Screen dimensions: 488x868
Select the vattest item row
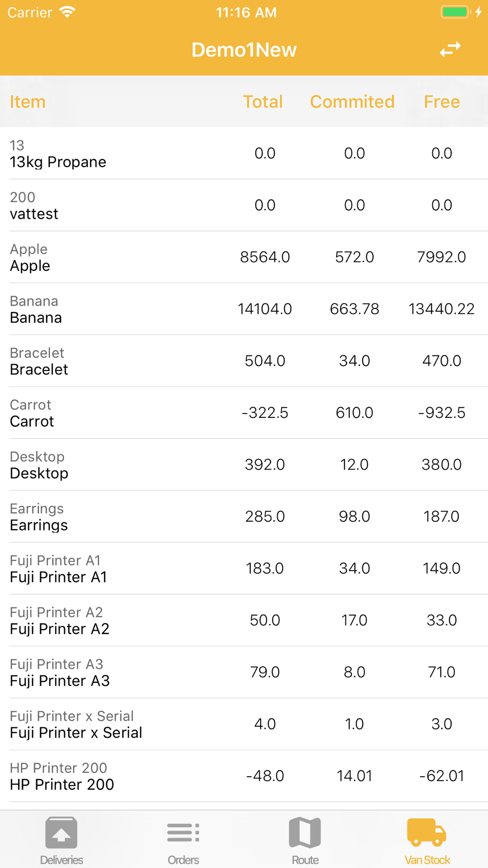[x=244, y=205]
